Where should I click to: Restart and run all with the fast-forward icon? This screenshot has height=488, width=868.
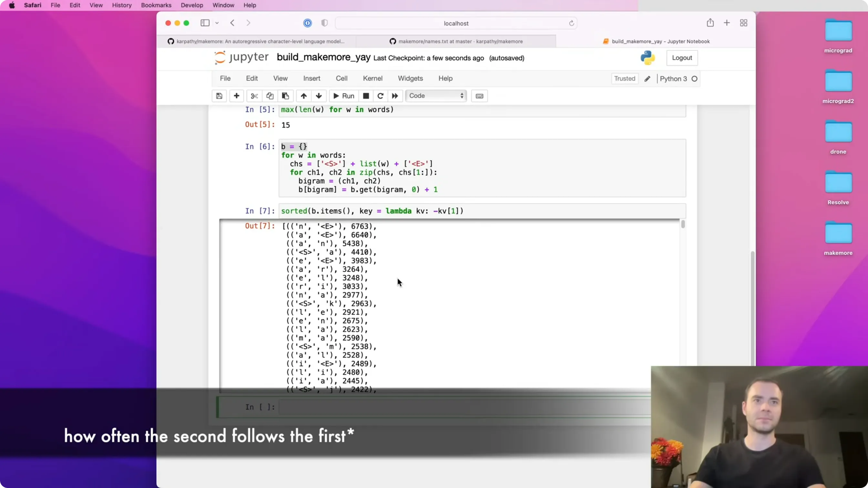(395, 96)
